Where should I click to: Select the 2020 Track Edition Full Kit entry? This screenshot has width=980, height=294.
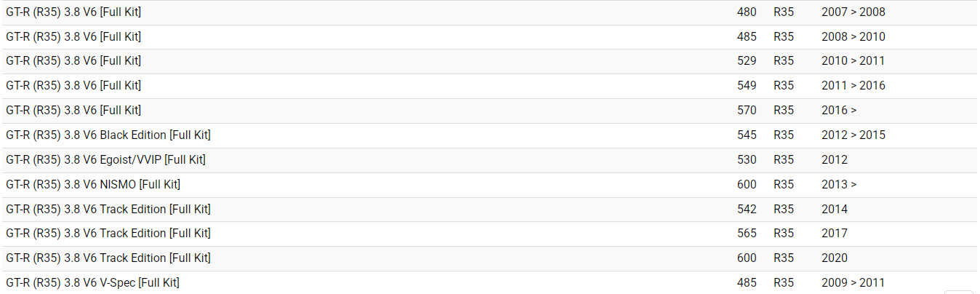tap(108, 258)
